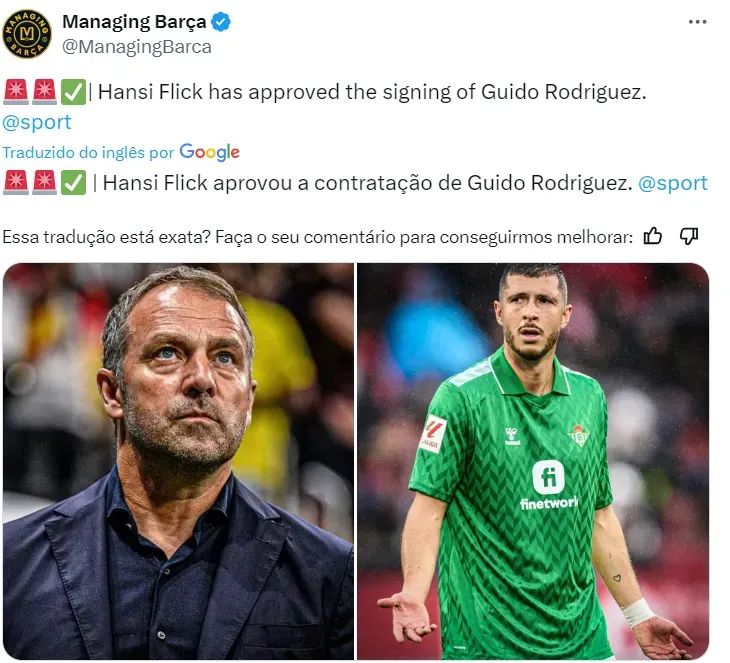Image resolution: width=730 pixels, height=663 pixels.
Task: Click the Managing Barça profile avatar
Action: pyautogui.click(x=27, y=34)
